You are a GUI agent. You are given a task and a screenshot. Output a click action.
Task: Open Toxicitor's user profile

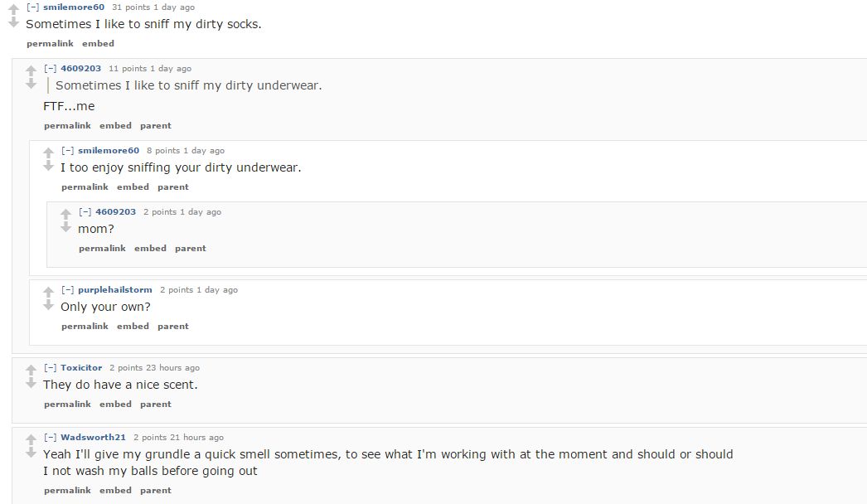click(x=81, y=367)
